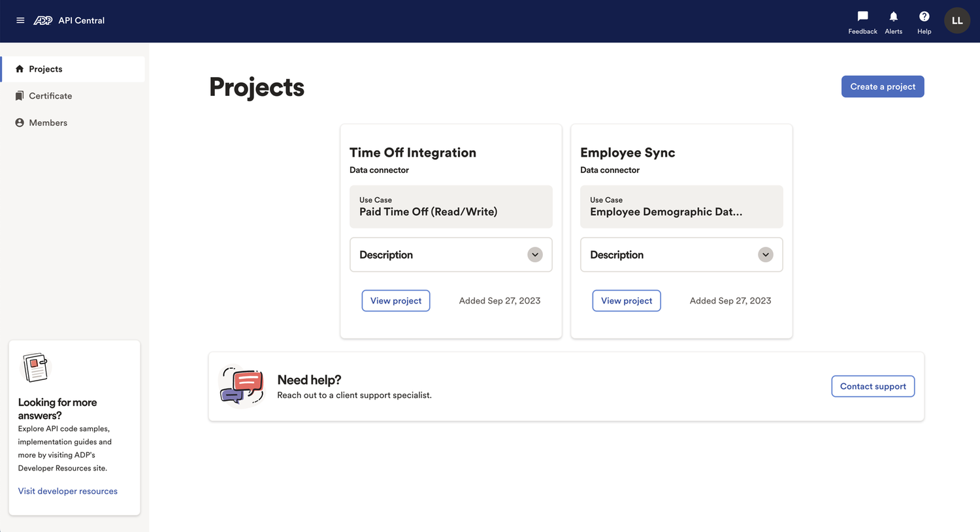The width and height of the screenshot is (980, 532).
Task: Select the Paid Time Off use case box
Action: (x=451, y=207)
